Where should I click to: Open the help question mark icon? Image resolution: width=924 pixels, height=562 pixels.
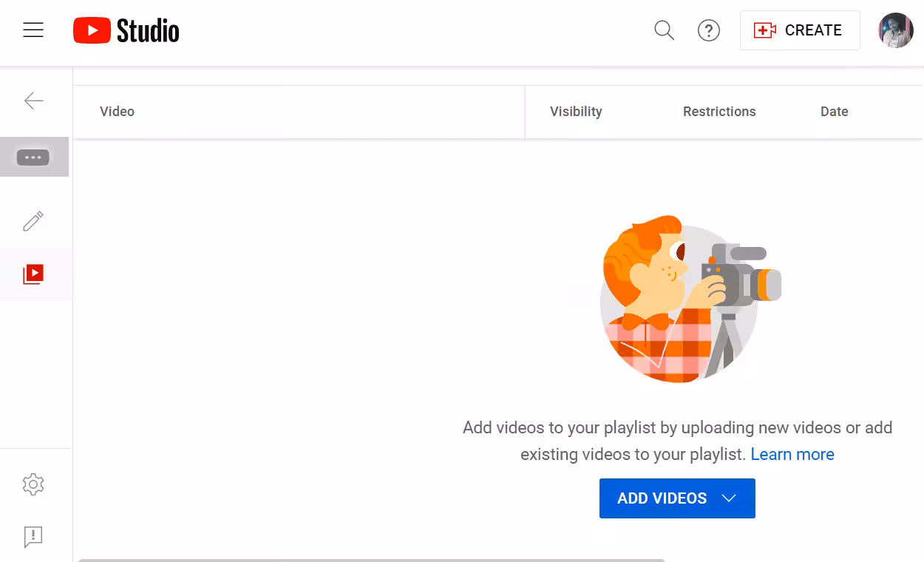pos(709,30)
